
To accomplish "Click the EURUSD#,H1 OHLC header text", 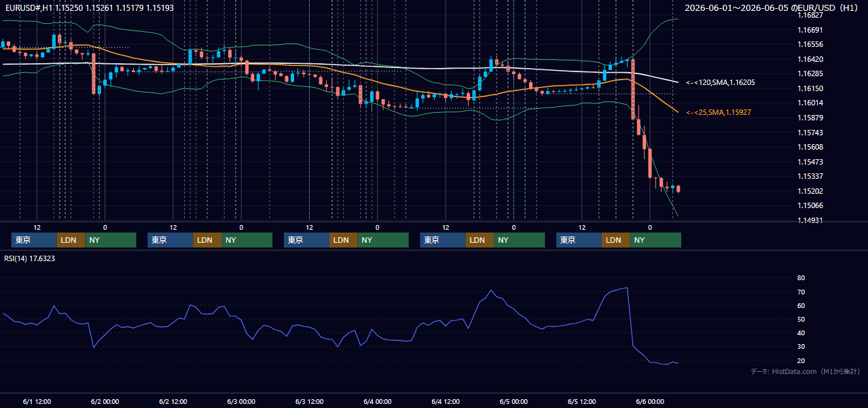I will point(89,8).
